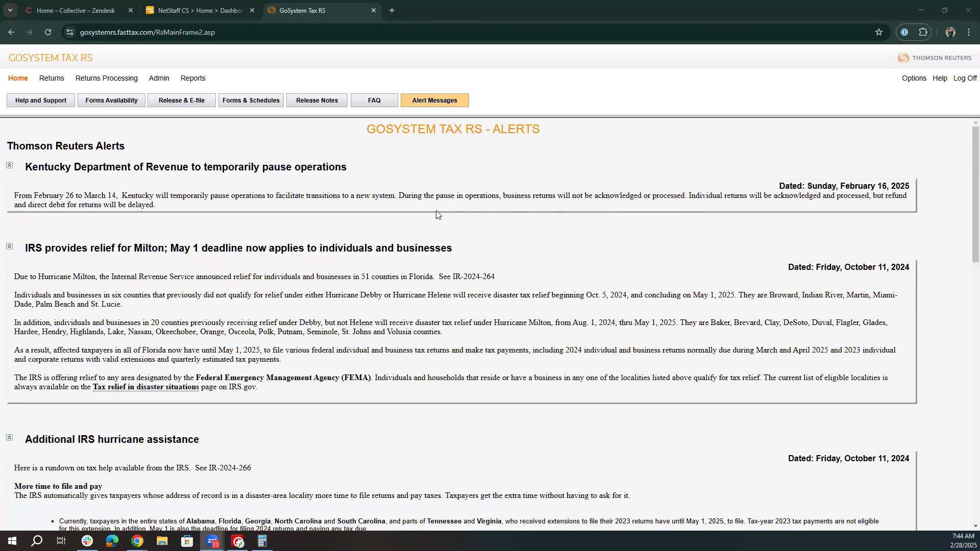The height and width of the screenshot is (551, 980).
Task: Click the password manager extension icon
Action: click(904, 32)
